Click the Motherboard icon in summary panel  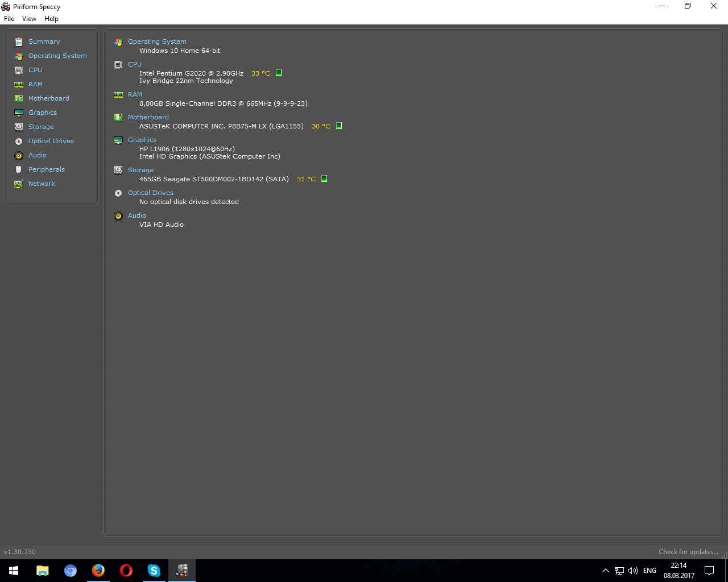pos(118,118)
